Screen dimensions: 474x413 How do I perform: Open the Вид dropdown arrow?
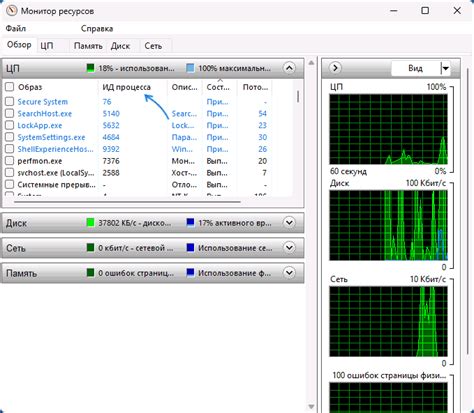coord(445,68)
